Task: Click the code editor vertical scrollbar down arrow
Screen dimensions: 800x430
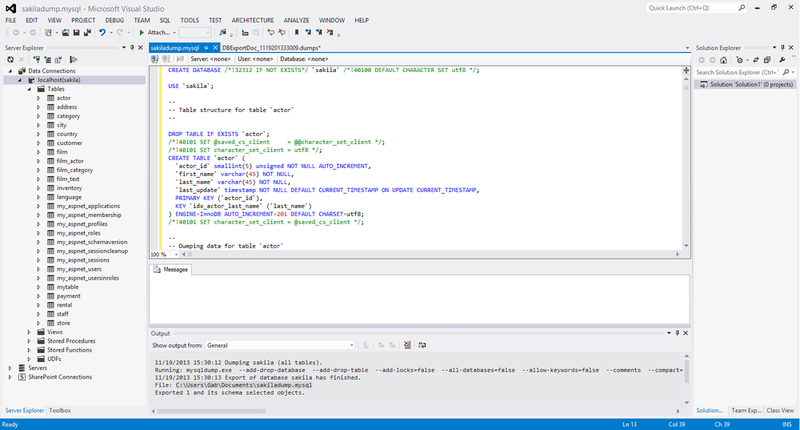Action: (686, 245)
